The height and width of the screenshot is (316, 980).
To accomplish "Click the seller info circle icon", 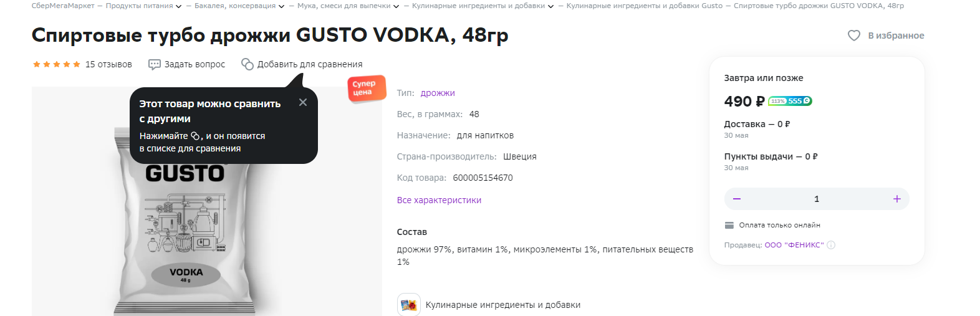I will pyautogui.click(x=831, y=245).
